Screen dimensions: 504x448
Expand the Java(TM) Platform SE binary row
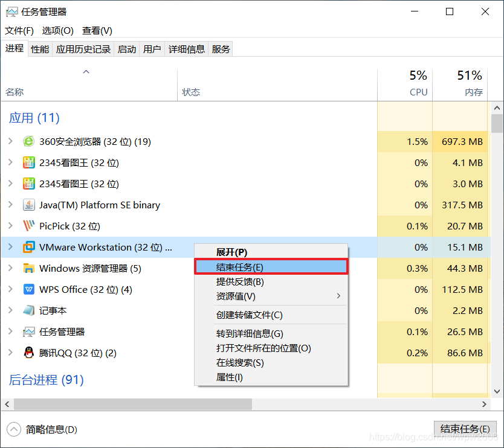pyautogui.click(x=10, y=205)
